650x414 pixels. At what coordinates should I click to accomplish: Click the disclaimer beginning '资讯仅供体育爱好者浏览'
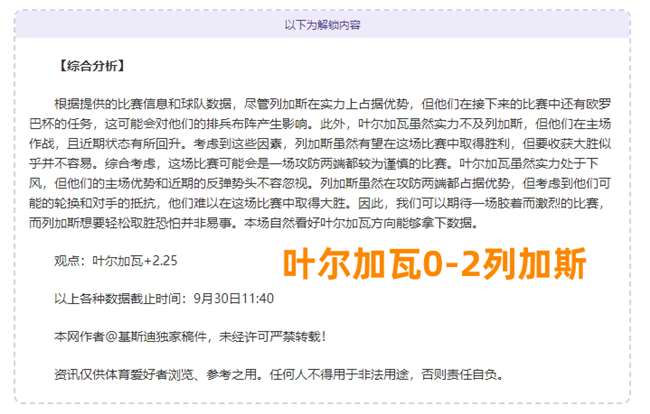(x=279, y=374)
